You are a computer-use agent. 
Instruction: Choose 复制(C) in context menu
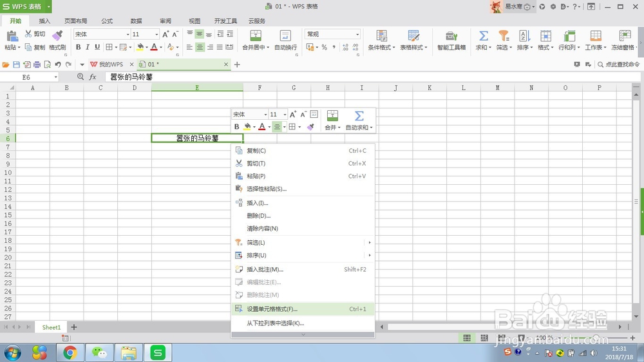303,151
